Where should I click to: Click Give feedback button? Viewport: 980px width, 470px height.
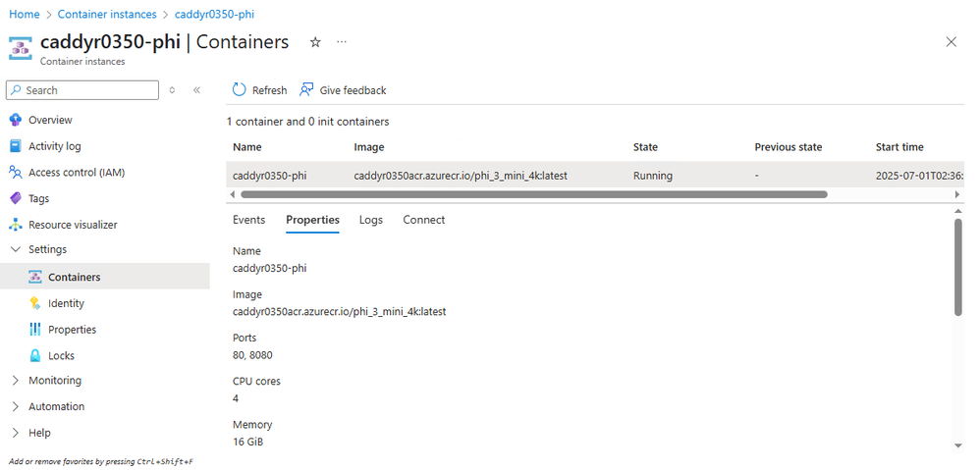coord(344,90)
